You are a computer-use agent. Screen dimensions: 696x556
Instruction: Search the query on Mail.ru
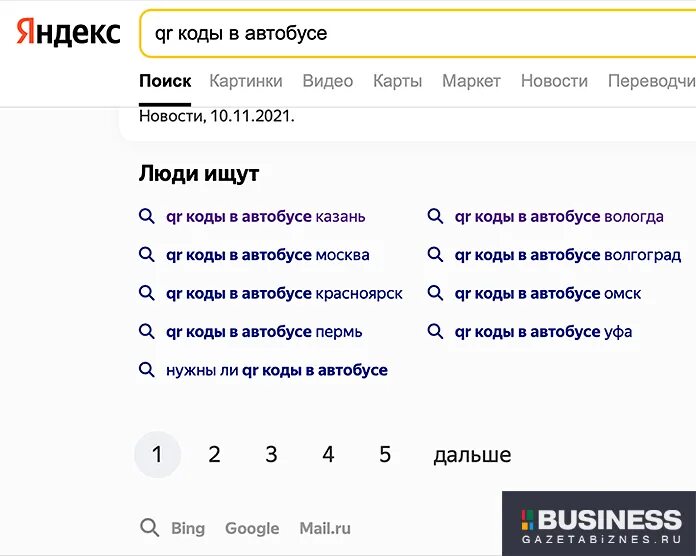(325, 528)
